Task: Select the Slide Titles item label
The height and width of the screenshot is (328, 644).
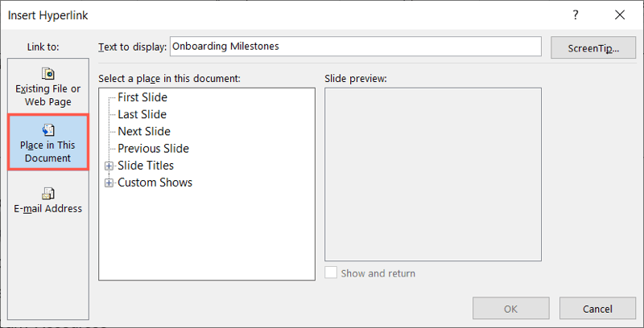Action: (146, 166)
